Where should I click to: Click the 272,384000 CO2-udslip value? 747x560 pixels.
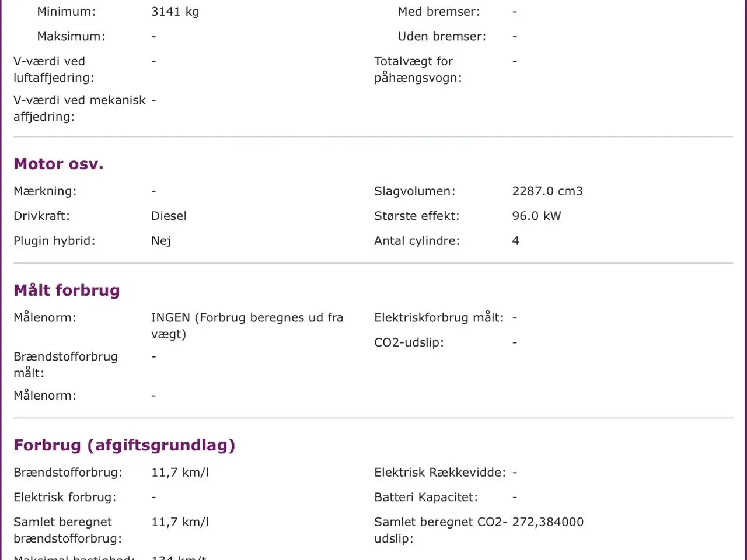pos(547,522)
